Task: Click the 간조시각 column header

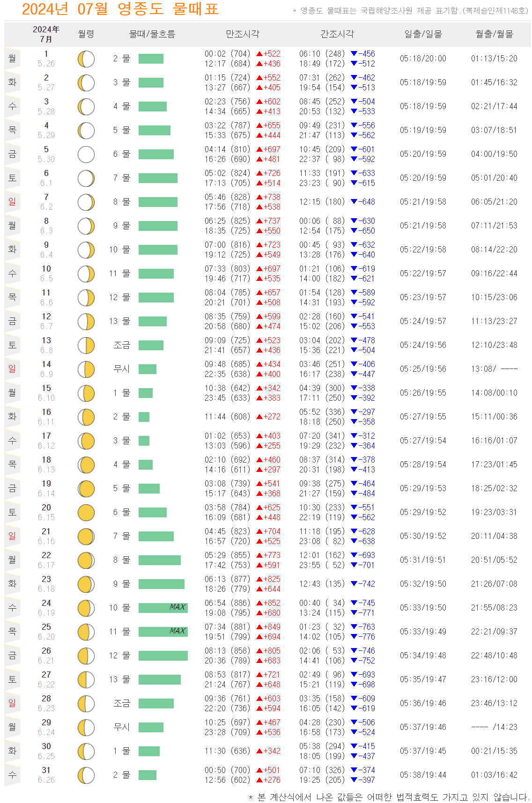Action: pos(337,34)
